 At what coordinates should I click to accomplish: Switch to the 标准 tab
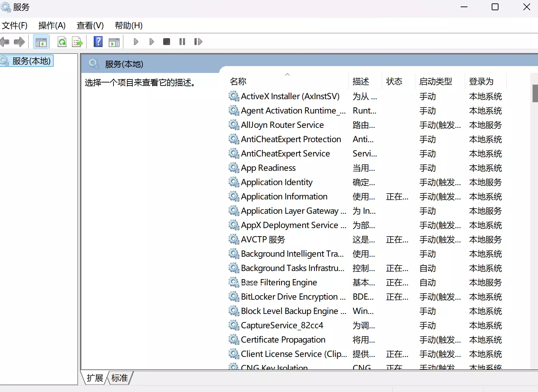click(120, 378)
